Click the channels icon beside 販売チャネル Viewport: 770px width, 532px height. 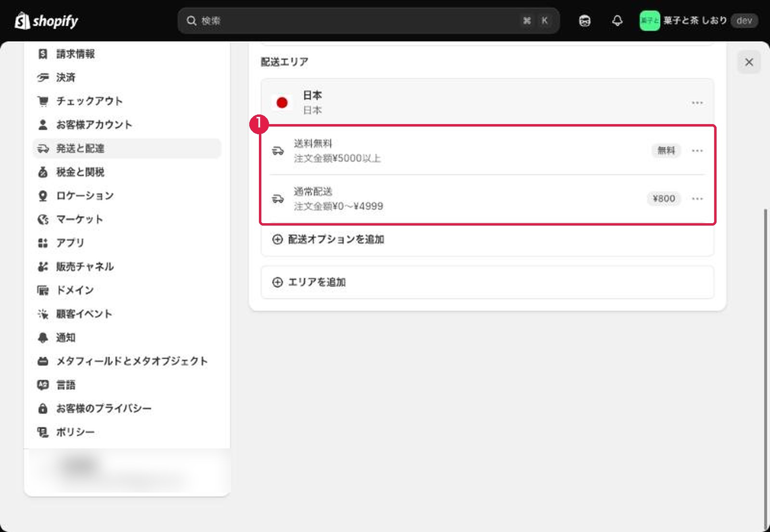click(x=43, y=266)
